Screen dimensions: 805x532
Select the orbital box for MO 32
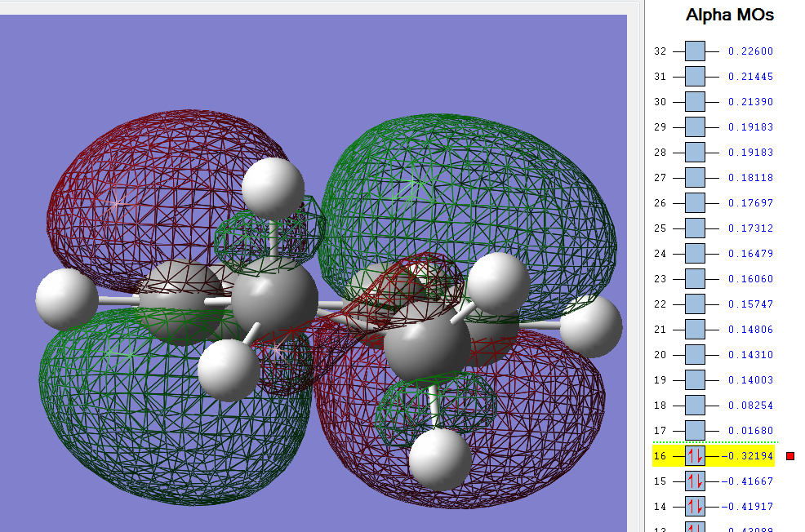tap(695, 51)
